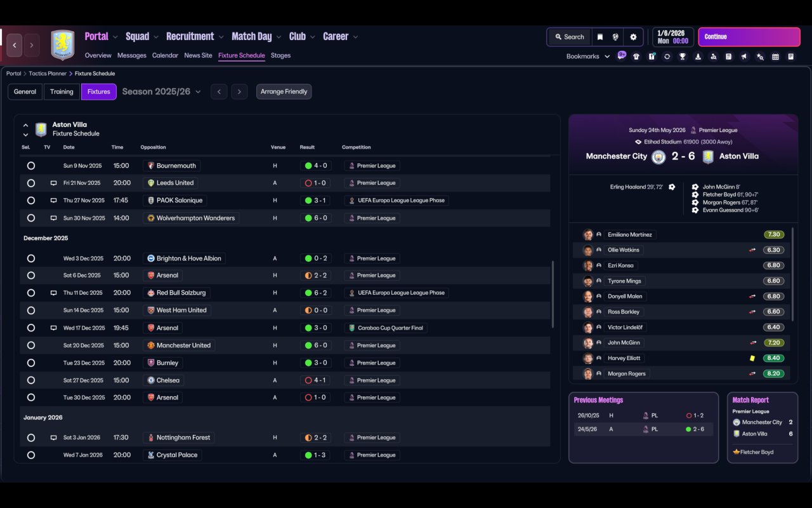The image size is (812, 508).
Task: Select the Training tab
Action: tap(62, 91)
